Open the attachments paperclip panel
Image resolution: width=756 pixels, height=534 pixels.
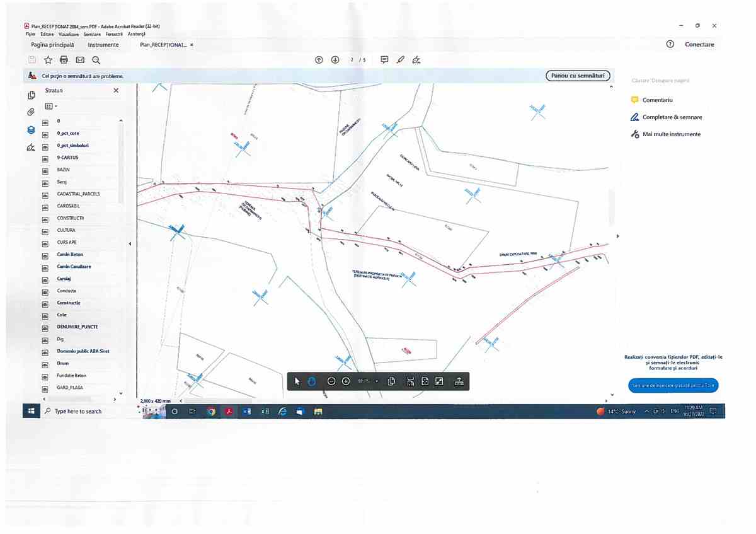point(31,112)
